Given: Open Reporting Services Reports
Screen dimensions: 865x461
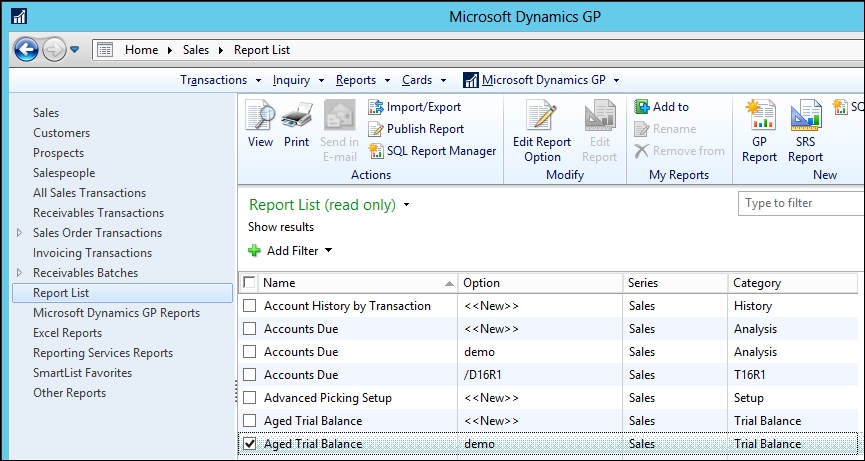Looking at the screenshot, I should click(x=103, y=353).
